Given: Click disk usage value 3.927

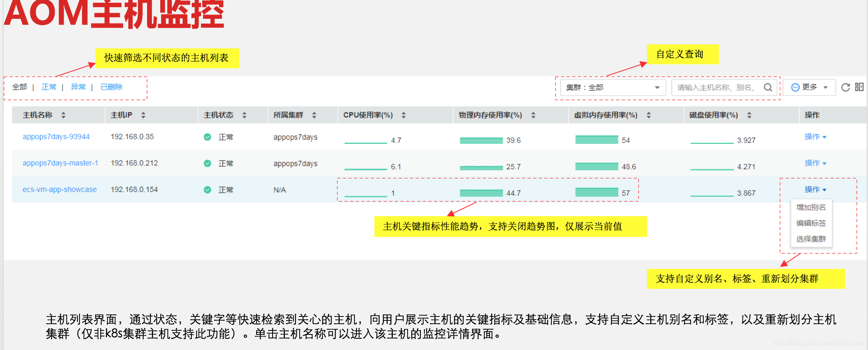Looking at the screenshot, I should click(x=746, y=140).
